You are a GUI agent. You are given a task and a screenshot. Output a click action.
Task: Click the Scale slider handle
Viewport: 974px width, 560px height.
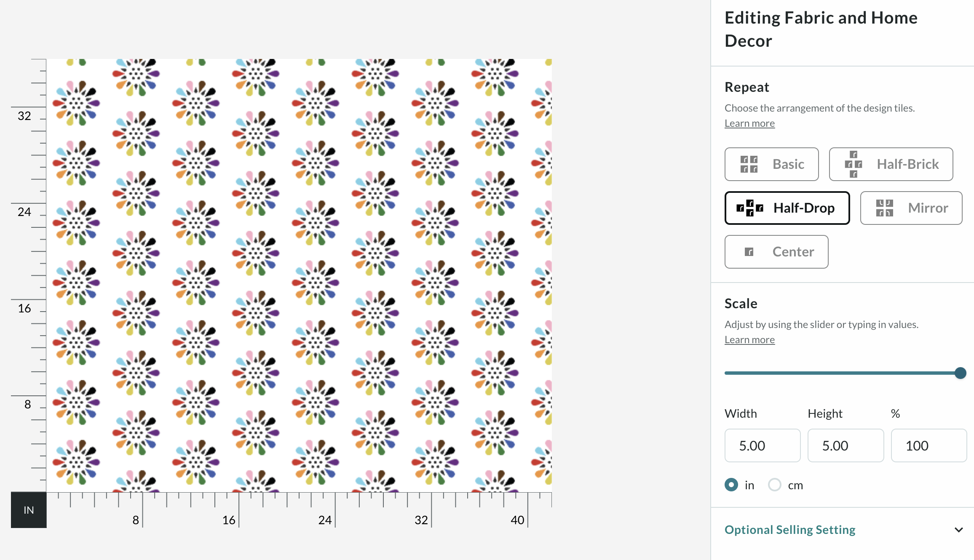(x=961, y=373)
